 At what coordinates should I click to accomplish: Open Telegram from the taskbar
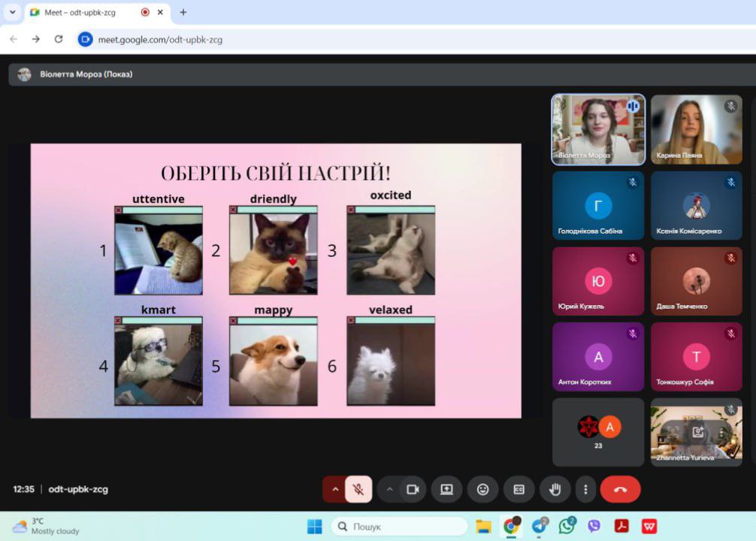(539, 526)
